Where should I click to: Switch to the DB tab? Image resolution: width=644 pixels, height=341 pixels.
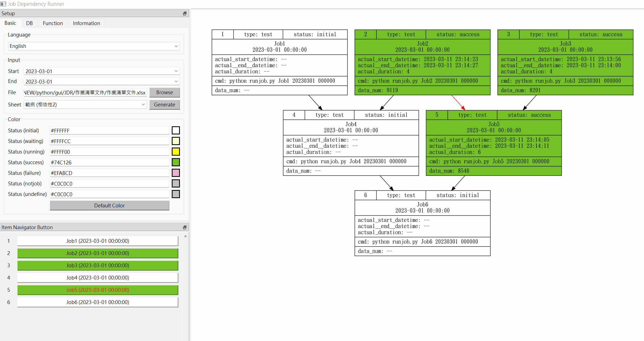pos(29,23)
